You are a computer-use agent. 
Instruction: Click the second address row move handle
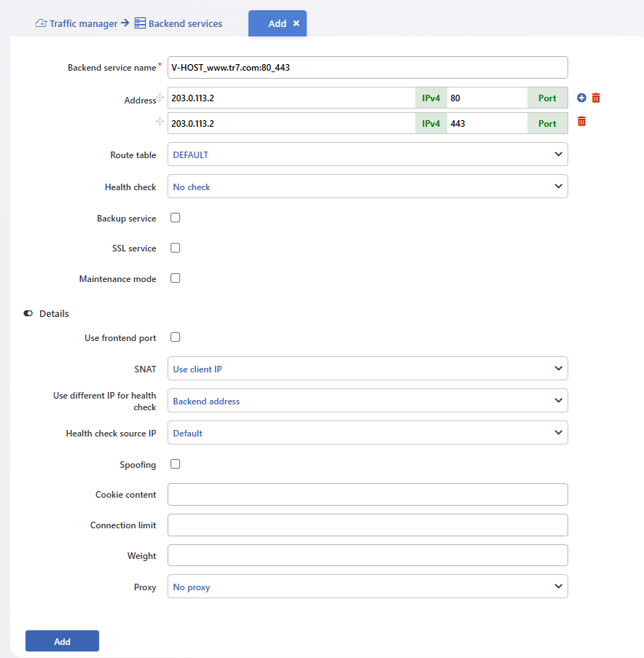click(x=160, y=121)
